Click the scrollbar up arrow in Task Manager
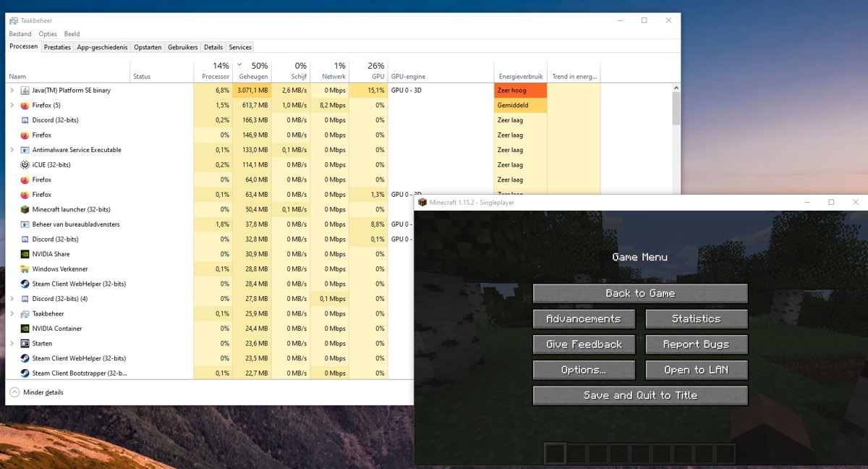The height and width of the screenshot is (469, 868). coord(676,88)
